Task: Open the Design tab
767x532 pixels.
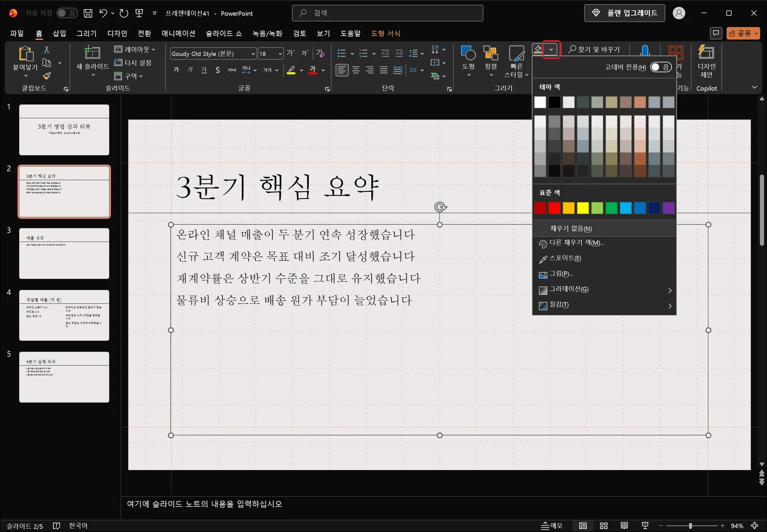Action: [117, 33]
